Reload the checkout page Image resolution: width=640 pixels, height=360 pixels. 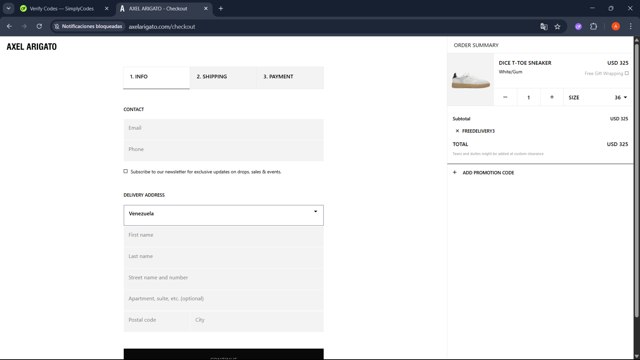[39, 27]
